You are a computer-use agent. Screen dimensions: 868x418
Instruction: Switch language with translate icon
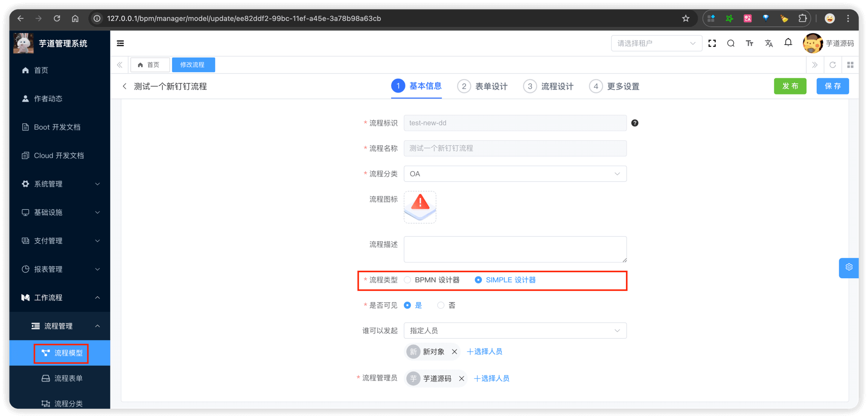point(769,43)
